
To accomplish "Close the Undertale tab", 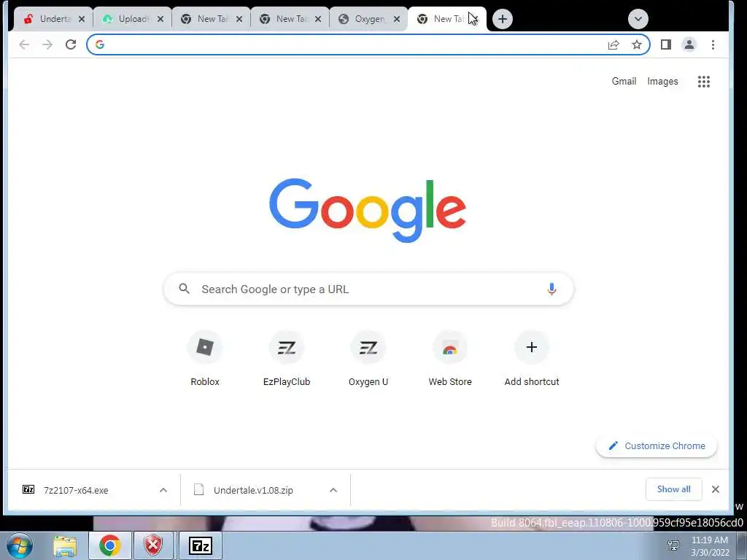I will click(82, 19).
